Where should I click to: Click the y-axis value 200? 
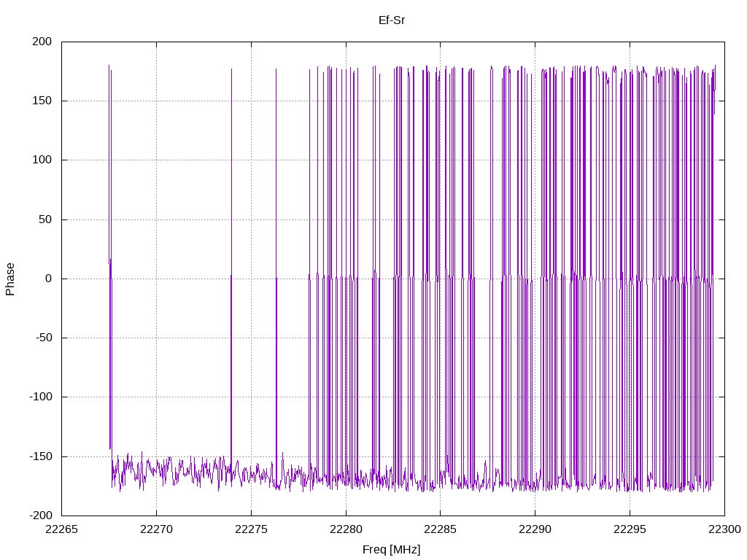(x=42, y=42)
